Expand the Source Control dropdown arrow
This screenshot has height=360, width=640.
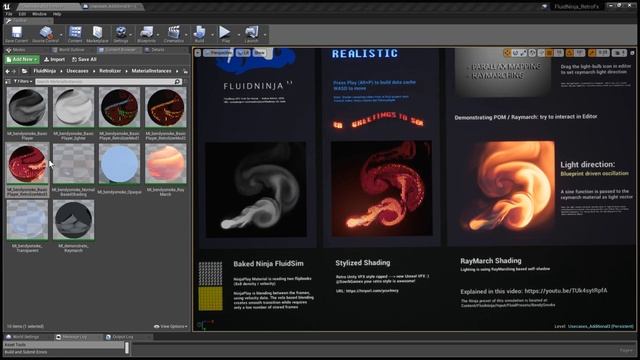pos(62,35)
